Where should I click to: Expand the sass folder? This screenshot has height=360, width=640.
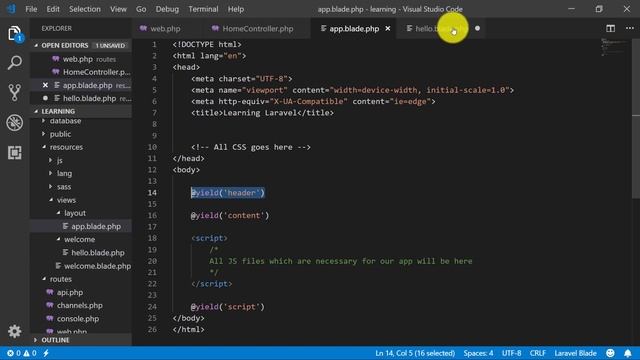[64, 187]
